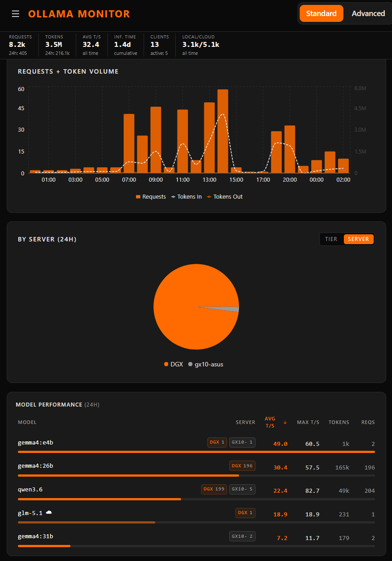Click the 165k tokens value
Viewport: 392px width, 561px height.
[x=342, y=467]
